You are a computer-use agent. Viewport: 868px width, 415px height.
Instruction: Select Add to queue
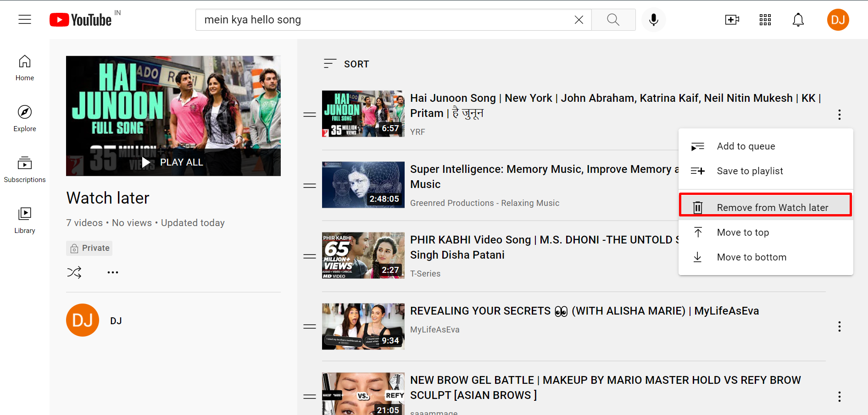(x=766, y=146)
